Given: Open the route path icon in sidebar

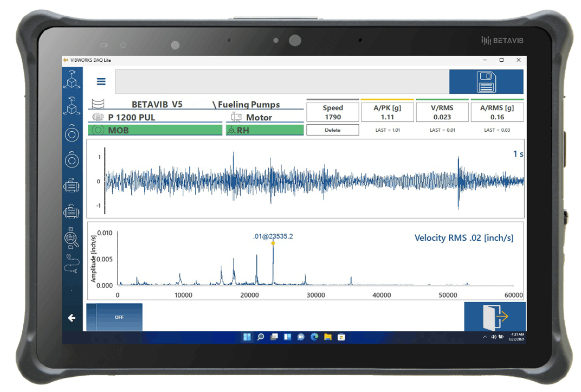Looking at the screenshot, I should pos(72,264).
